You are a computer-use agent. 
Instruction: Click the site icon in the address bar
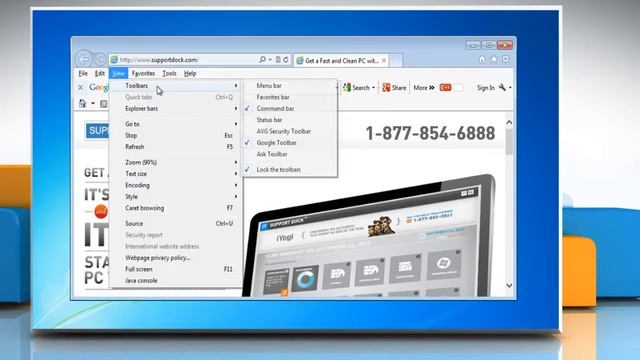pos(114,60)
